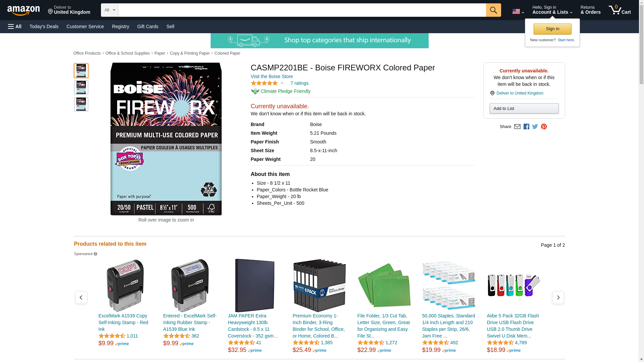The width and height of the screenshot is (644, 362).
Task: Visit the Boise Store link
Action: click(x=272, y=76)
